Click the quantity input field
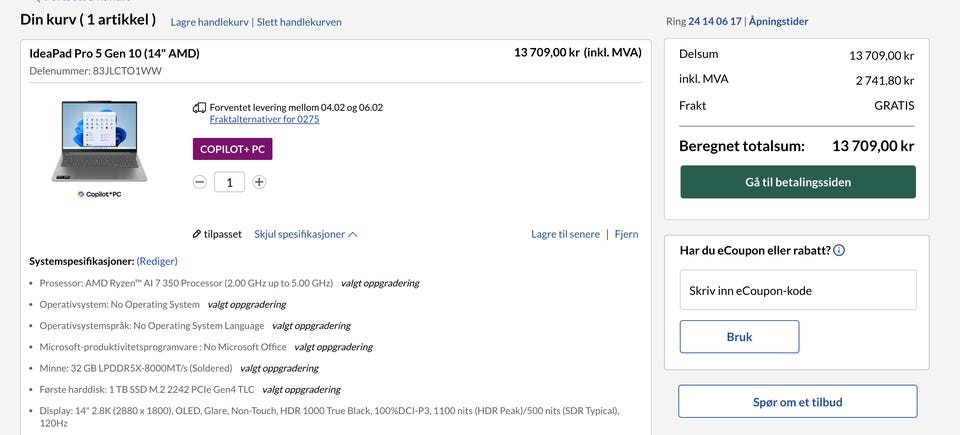Screen dimensions: 960x435 tap(229, 182)
